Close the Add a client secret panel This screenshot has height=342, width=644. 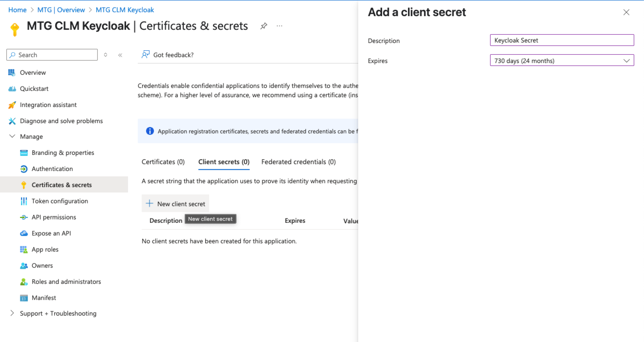click(626, 12)
